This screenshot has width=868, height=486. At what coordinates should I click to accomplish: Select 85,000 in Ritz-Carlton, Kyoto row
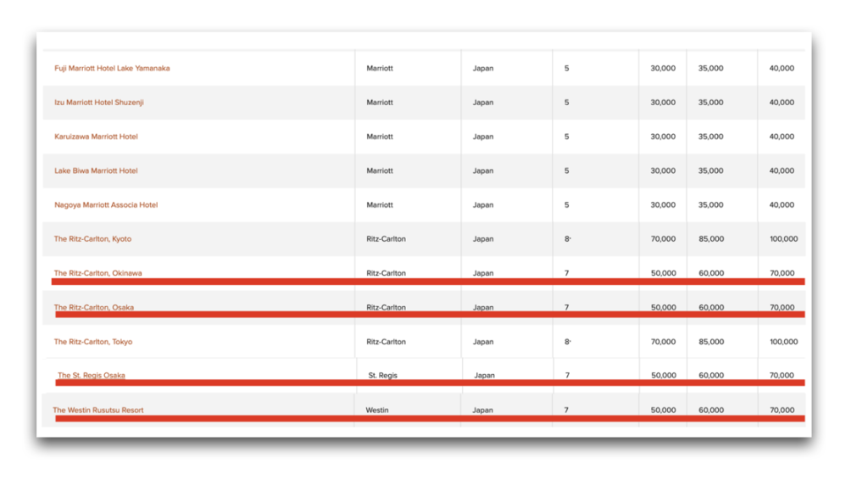click(711, 239)
